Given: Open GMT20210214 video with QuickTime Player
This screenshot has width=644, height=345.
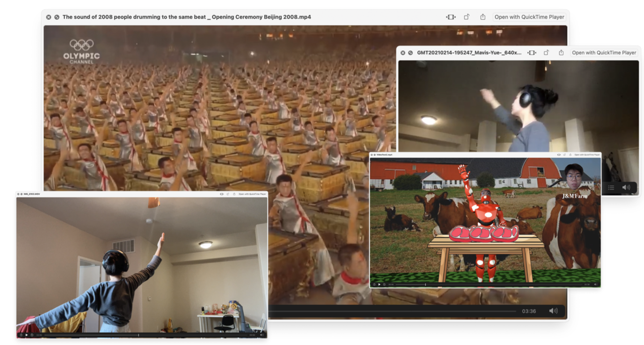Looking at the screenshot, I should pos(604,53).
